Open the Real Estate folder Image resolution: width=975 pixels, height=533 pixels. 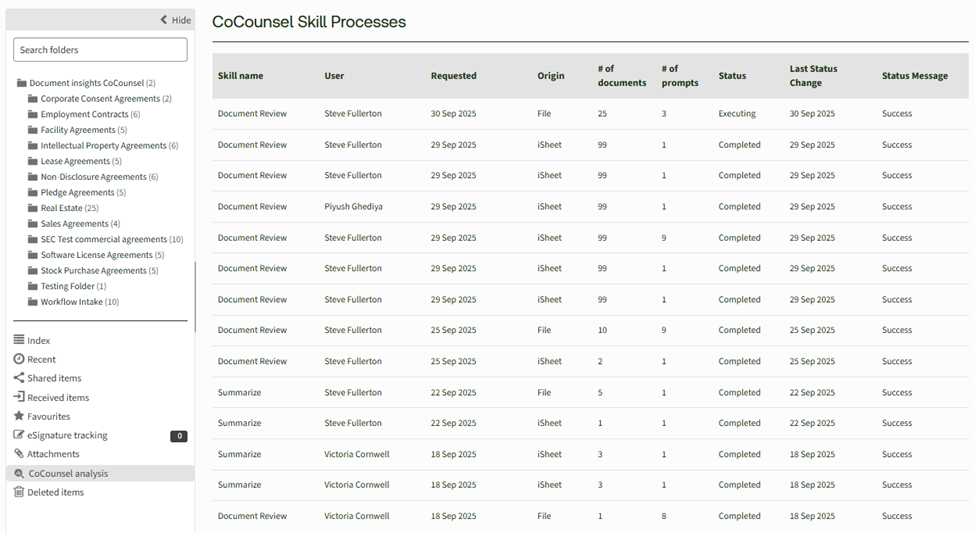[61, 208]
